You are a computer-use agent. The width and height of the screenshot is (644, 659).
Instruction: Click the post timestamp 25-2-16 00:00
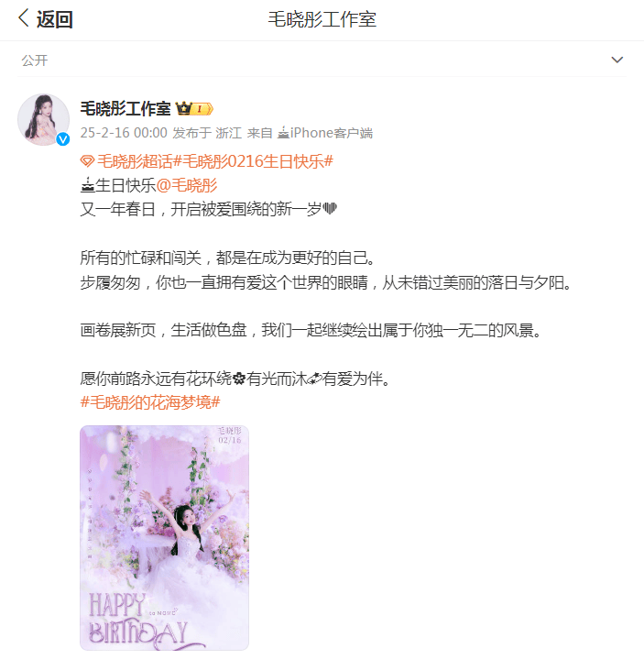[124, 133]
